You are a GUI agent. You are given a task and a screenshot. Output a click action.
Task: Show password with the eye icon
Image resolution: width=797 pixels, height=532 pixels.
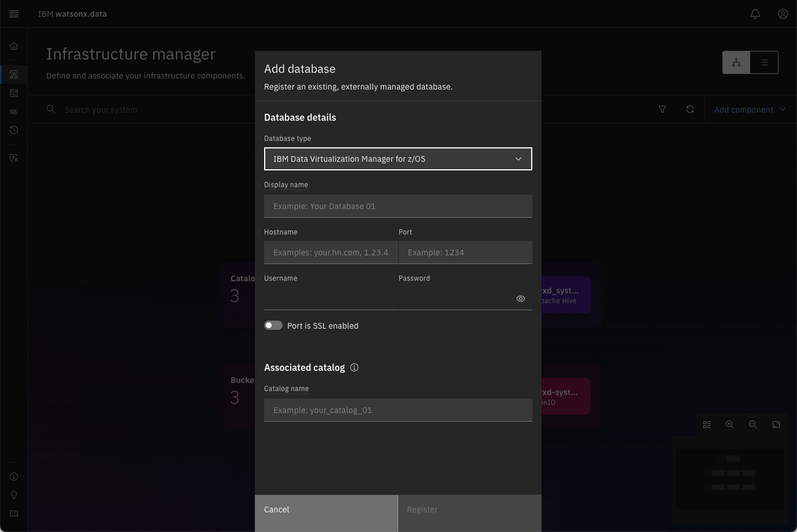pos(521,299)
